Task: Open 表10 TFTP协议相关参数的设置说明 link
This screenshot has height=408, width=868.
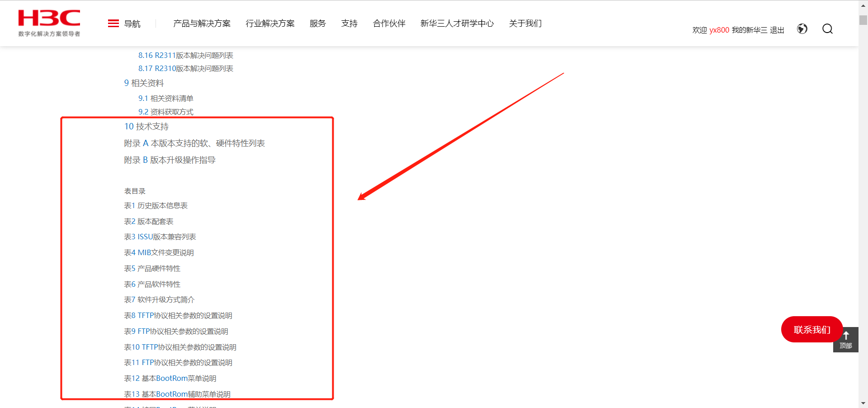Action: pyautogui.click(x=180, y=347)
